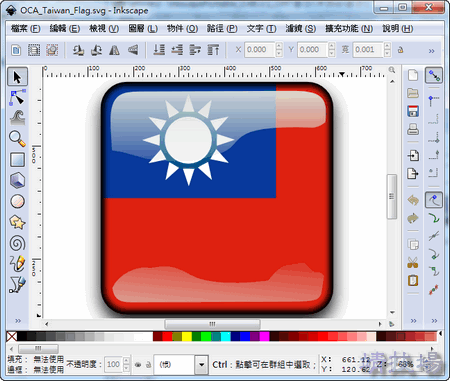Flip selection horizontally
The image size is (450, 381).
tap(114, 50)
